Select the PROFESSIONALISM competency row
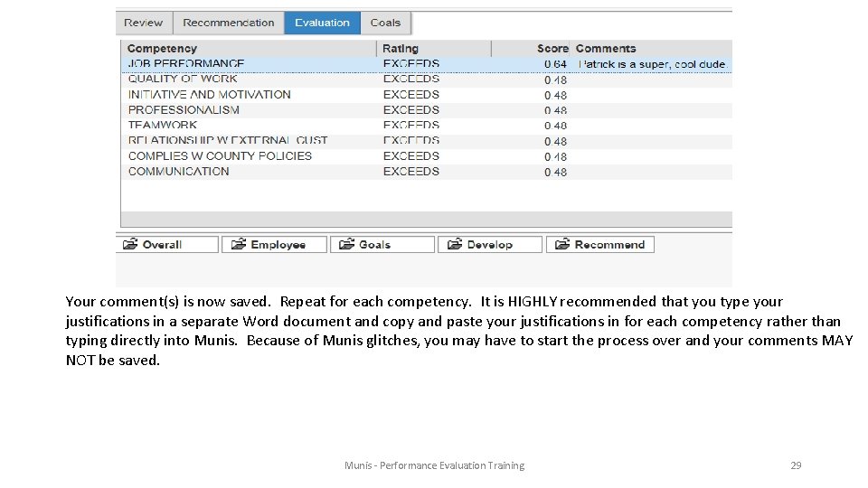Screen dimensions: 868x488 pos(427,110)
